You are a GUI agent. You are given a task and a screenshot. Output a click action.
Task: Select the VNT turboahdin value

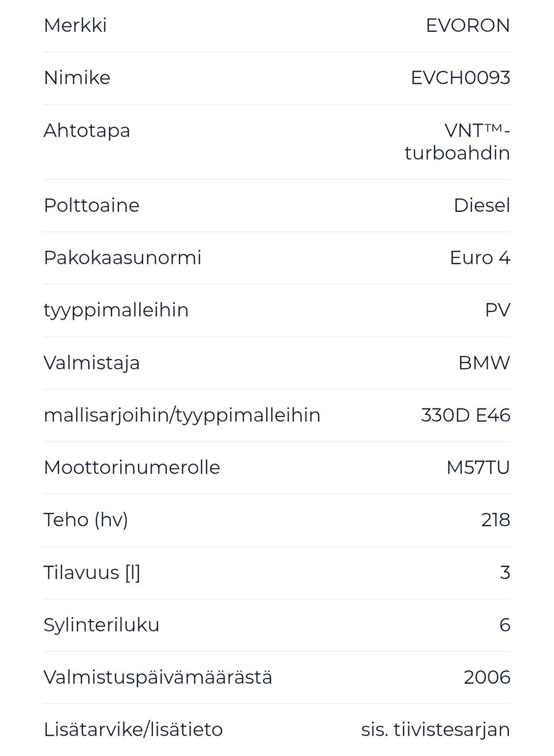coord(458,142)
